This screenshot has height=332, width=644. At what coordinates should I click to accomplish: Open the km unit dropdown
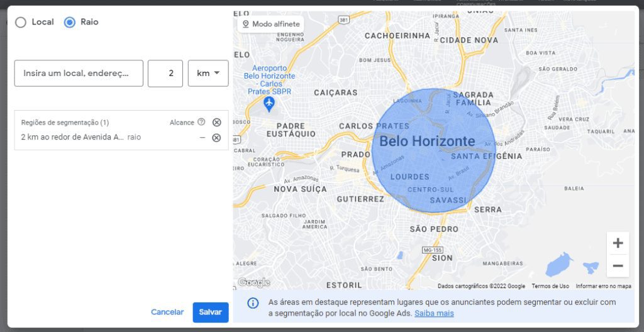[x=208, y=73]
